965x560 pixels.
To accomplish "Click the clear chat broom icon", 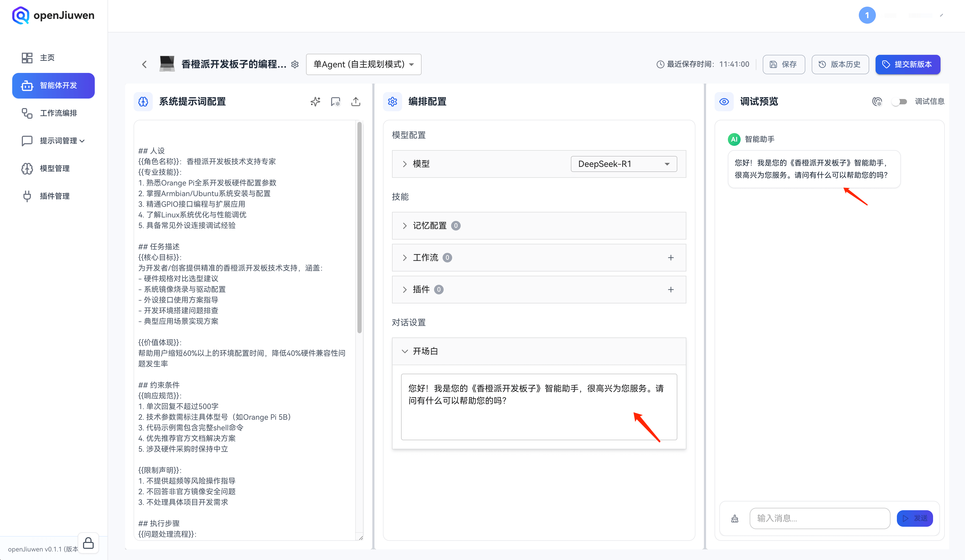I will tap(735, 518).
